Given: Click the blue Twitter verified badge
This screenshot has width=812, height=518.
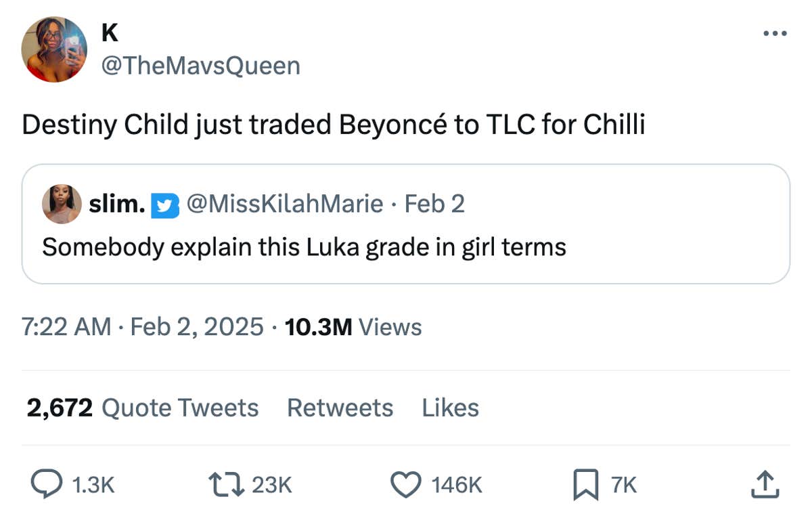Looking at the screenshot, I should click(165, 204).
